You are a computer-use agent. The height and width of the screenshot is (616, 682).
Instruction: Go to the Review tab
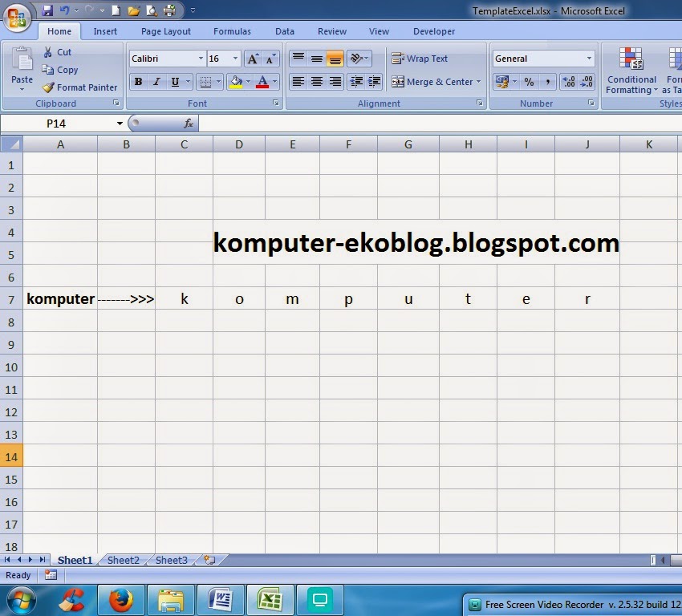332,31
